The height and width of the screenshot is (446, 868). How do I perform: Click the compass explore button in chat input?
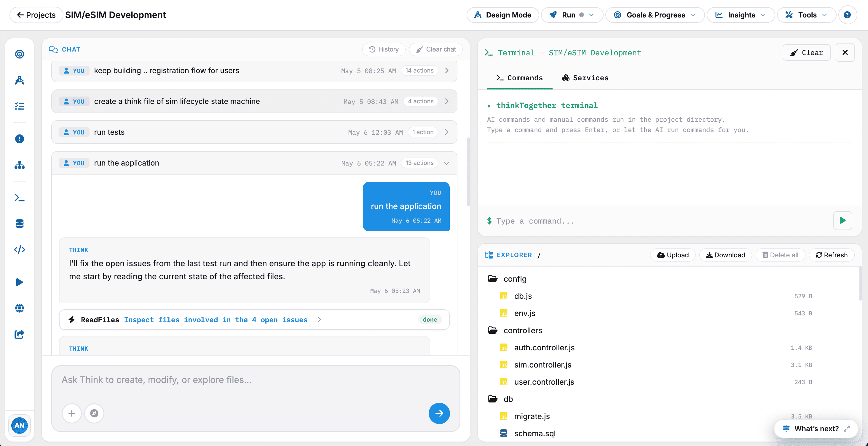pos(94,413)
